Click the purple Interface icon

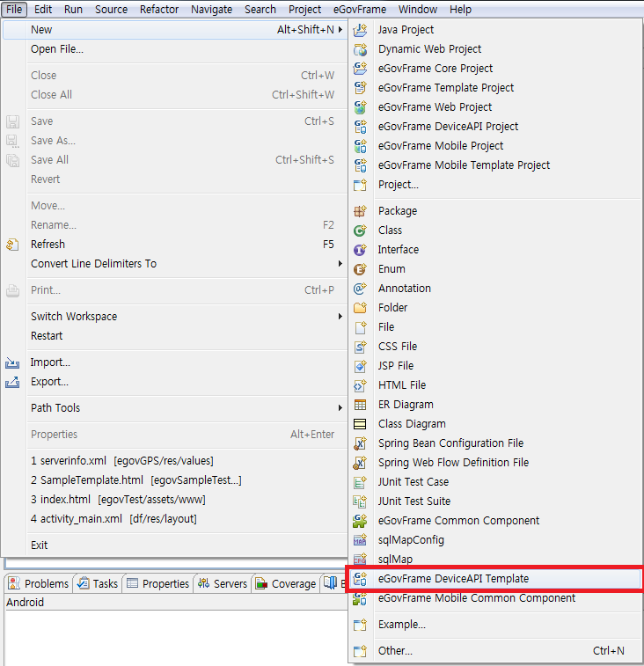(x=360, y=250)
